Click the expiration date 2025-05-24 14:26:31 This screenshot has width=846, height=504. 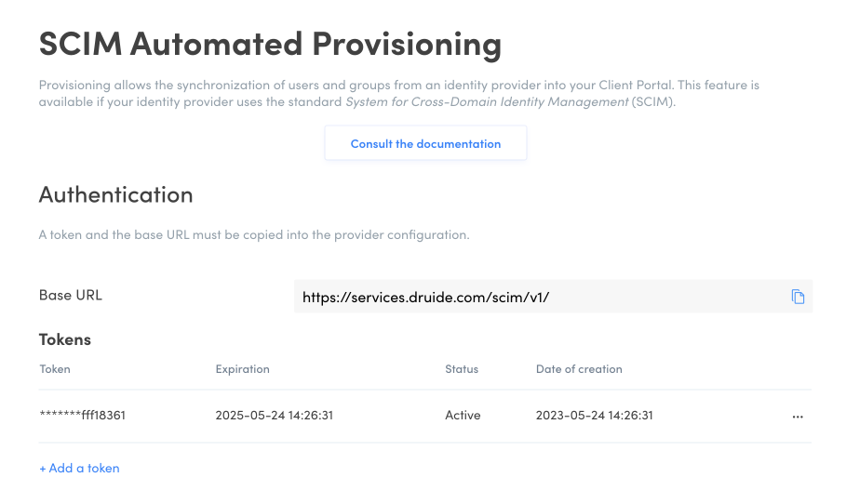pyautogui.click(x=274, y=416)
